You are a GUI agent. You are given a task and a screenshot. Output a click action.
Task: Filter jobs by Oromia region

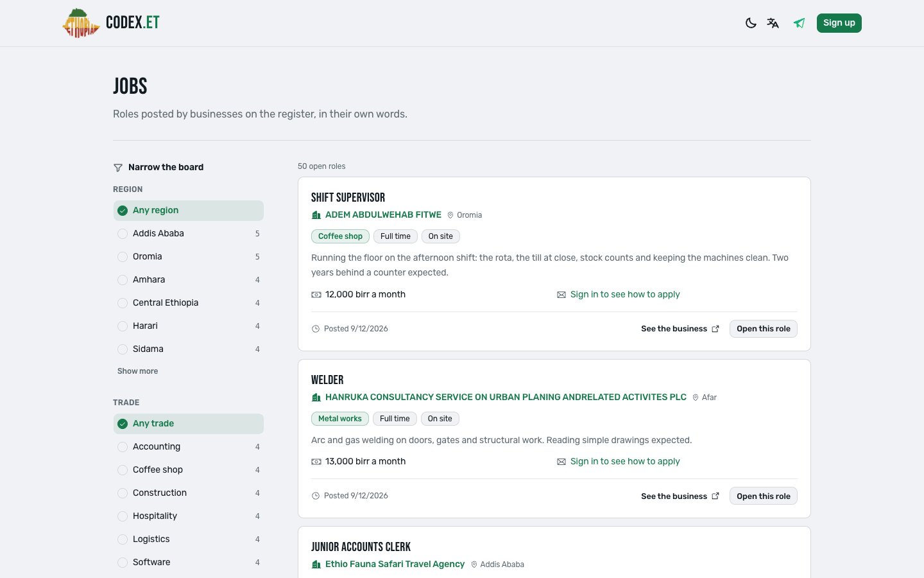(x=189, y=257)
